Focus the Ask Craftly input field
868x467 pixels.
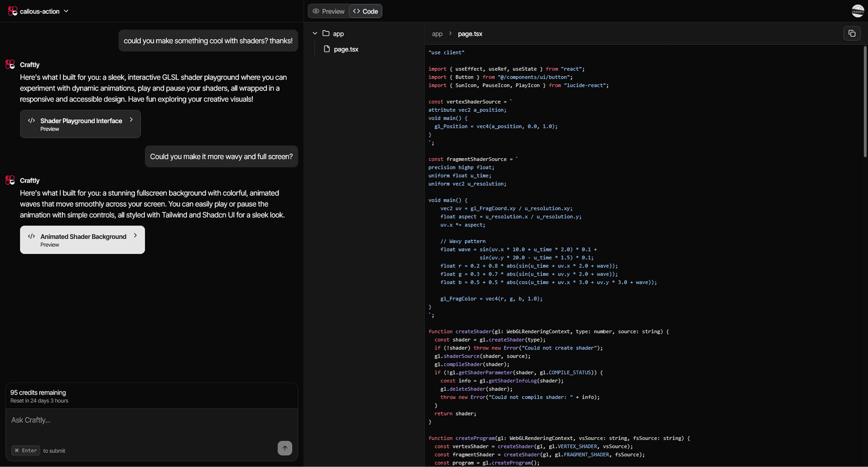(x=152, y=420)
